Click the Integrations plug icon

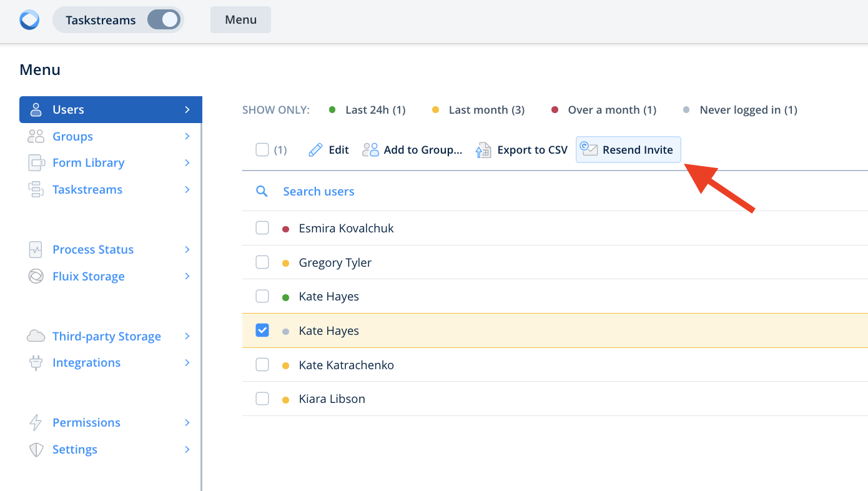pyautogui.click(x=36, y=363)
